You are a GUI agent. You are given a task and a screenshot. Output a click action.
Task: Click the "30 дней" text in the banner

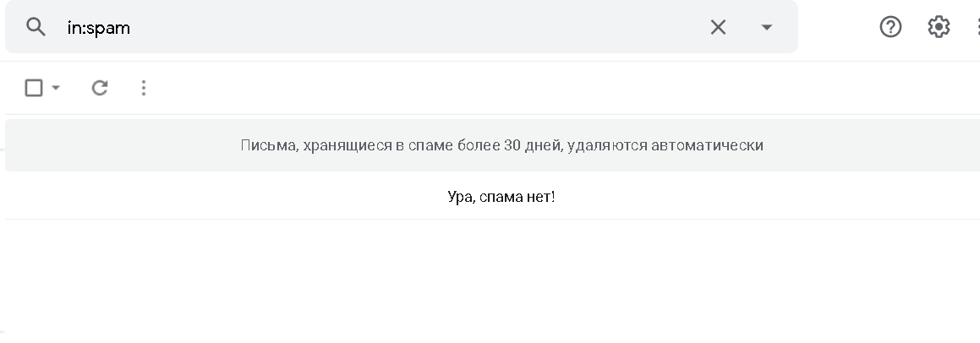click(532, 145)
